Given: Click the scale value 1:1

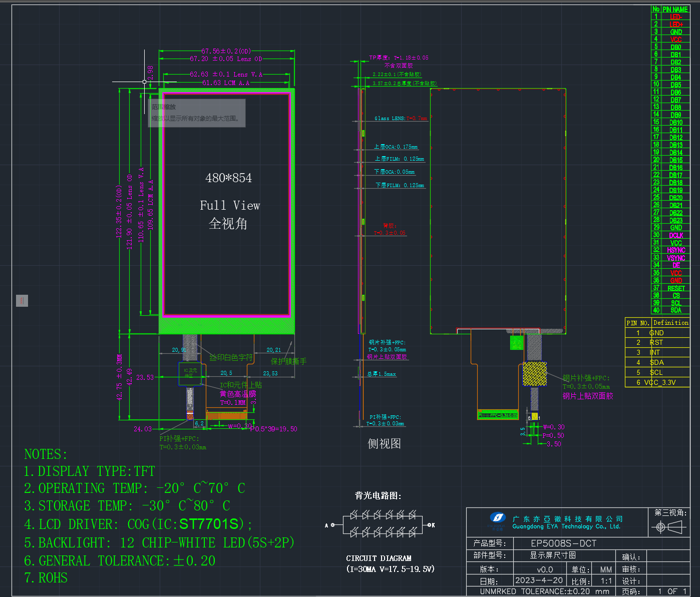Looking at the screenshot, I should (606, 581).
